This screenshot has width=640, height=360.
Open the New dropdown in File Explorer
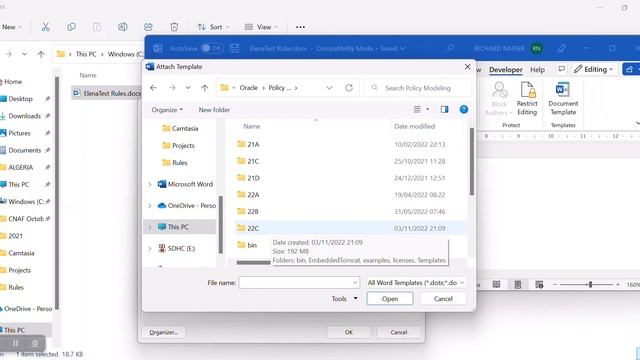click(11, 27)
